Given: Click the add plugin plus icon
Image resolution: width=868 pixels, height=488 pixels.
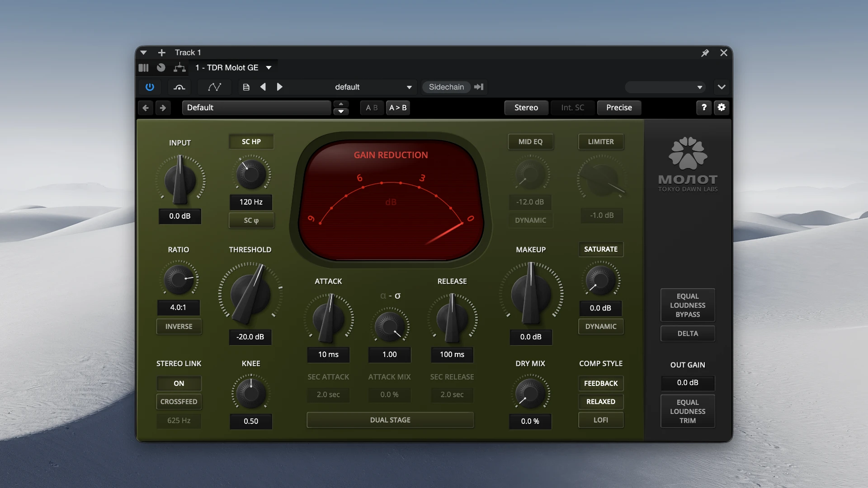Looking at the screenshot, I should click(x=161, y=52).
